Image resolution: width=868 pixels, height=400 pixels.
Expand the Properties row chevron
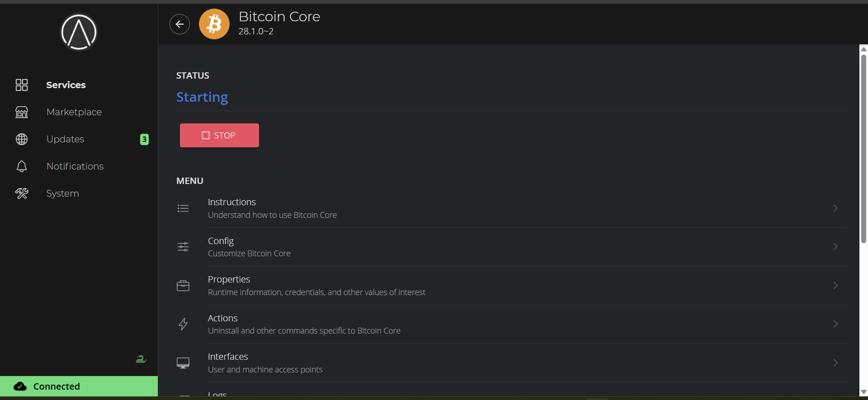(835, 286)
